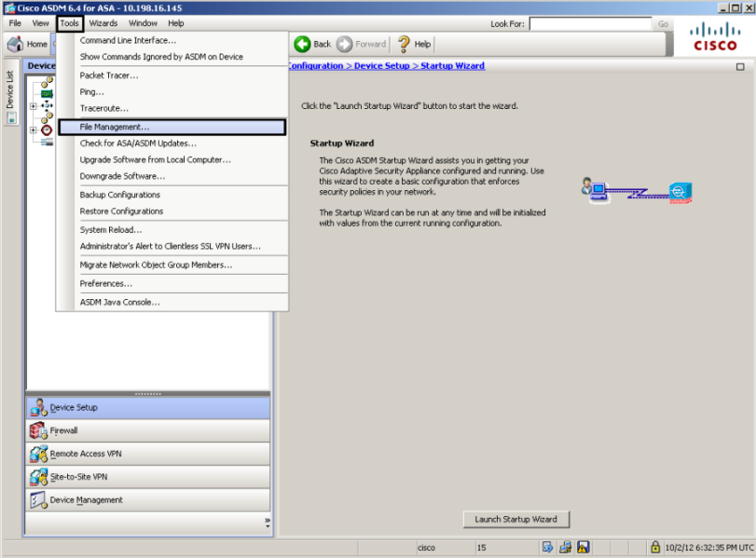The height and width of the screenshot is (558, 756).
Task: Click the Remote Access VPN icon
Action: click(x=38, y=454)
